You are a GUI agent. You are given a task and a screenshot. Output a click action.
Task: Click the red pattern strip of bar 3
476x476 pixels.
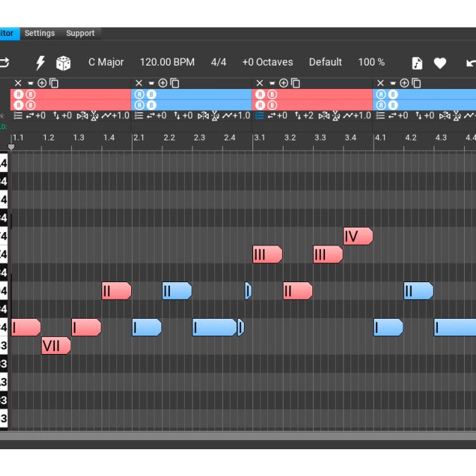[x=312, y=99]
